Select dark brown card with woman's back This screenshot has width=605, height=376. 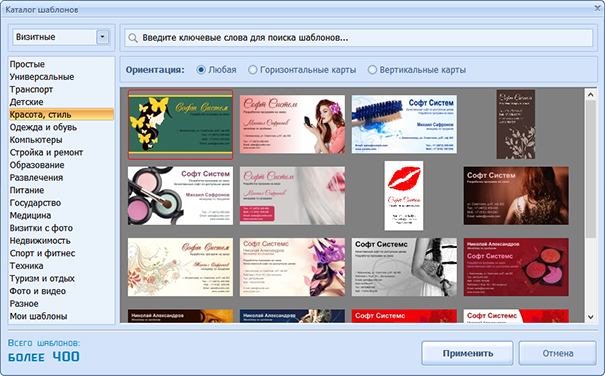[x=516, y=196]
